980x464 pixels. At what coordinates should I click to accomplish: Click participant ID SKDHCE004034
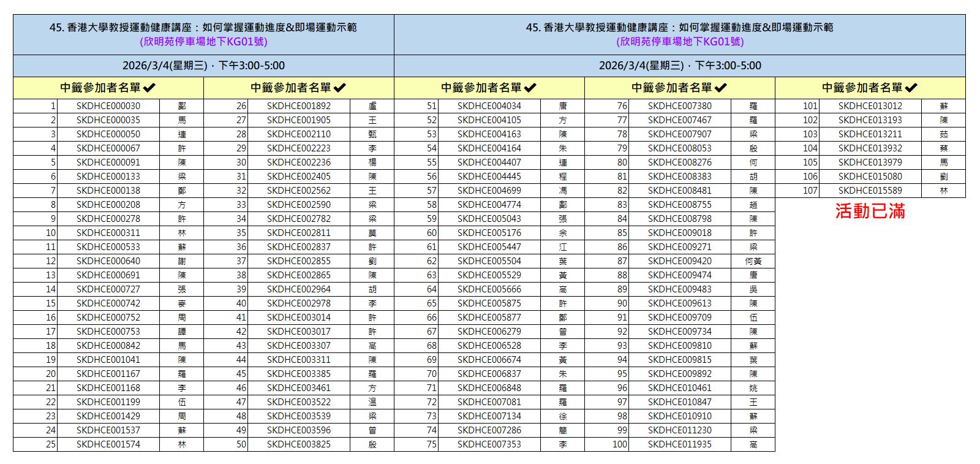pyautogui.click(x=489, y=106)
